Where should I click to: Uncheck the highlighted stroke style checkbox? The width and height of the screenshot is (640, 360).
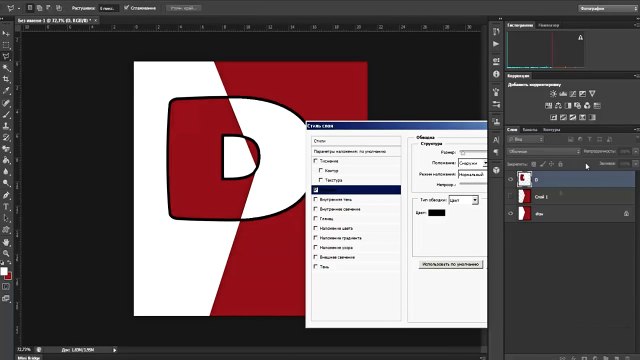pyautogui.click(x=316, y=190)
